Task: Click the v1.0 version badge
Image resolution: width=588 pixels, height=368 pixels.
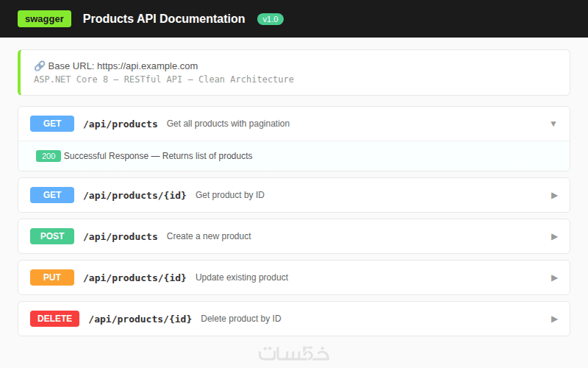Action: coord(270,19)
